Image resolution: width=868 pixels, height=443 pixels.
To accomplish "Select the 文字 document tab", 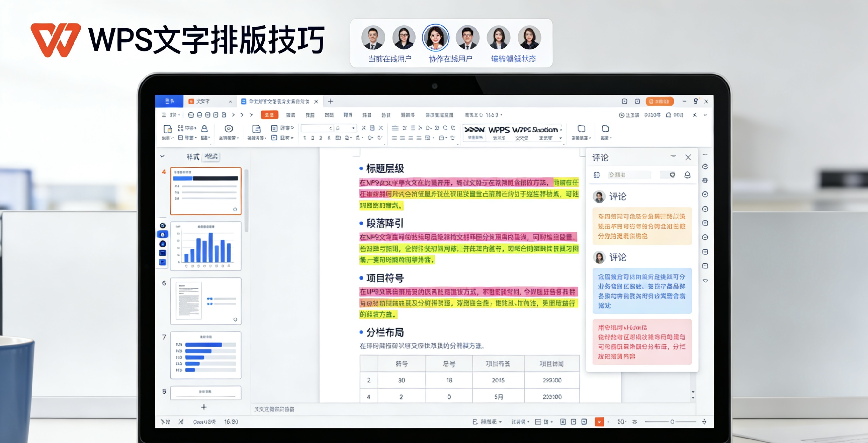I will click(x=202, y=101).
